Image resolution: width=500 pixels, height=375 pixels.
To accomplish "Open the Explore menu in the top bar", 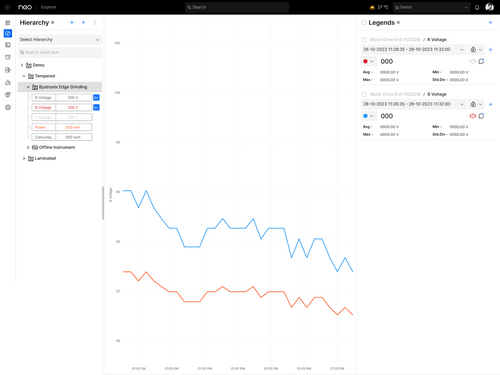I will [48, 7].
